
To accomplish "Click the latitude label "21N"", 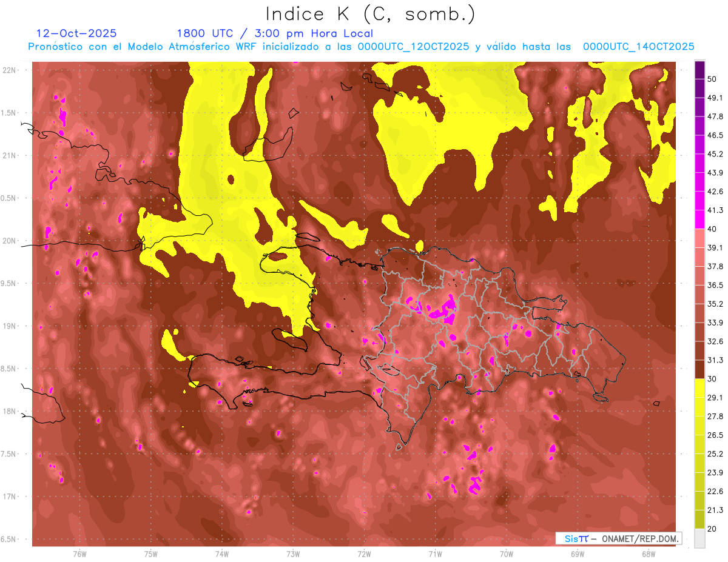I will [x=10, y=155].
